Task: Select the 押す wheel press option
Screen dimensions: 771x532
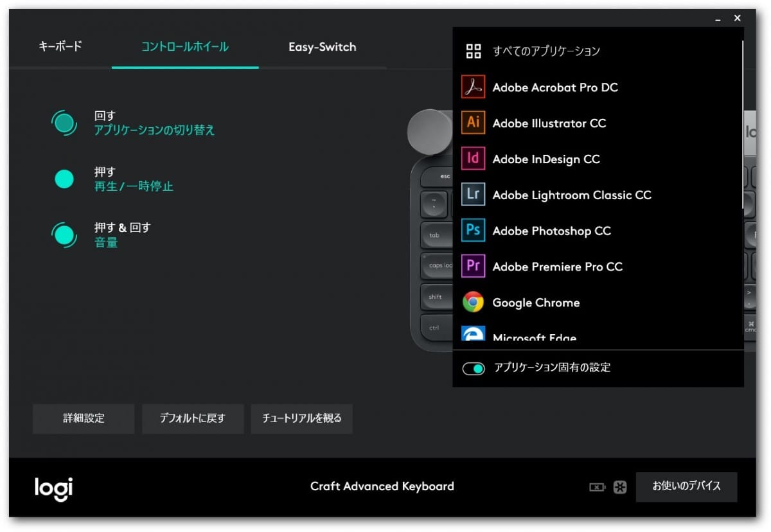Action: coord(64,179)
